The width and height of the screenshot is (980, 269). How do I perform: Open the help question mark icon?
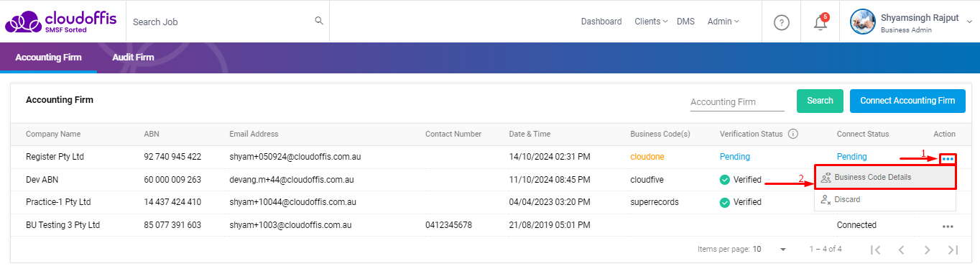782,22
